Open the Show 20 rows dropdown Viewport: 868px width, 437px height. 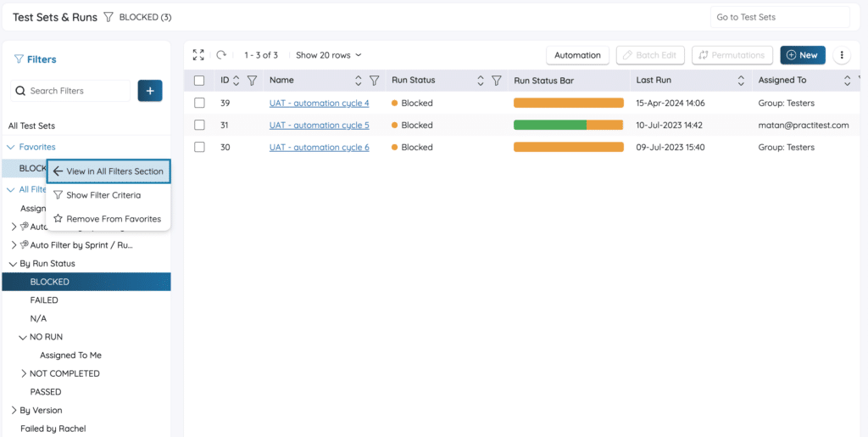(x=328, y=55)
